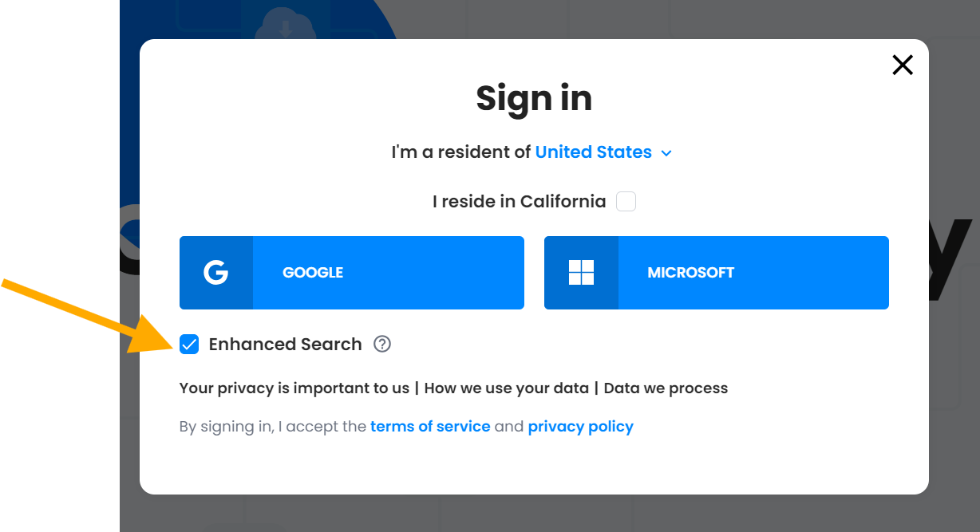Viewport: 980px width, 532px height.
Task: Click the Microsoft Windows logo icon
Action: tap(581, 273)
